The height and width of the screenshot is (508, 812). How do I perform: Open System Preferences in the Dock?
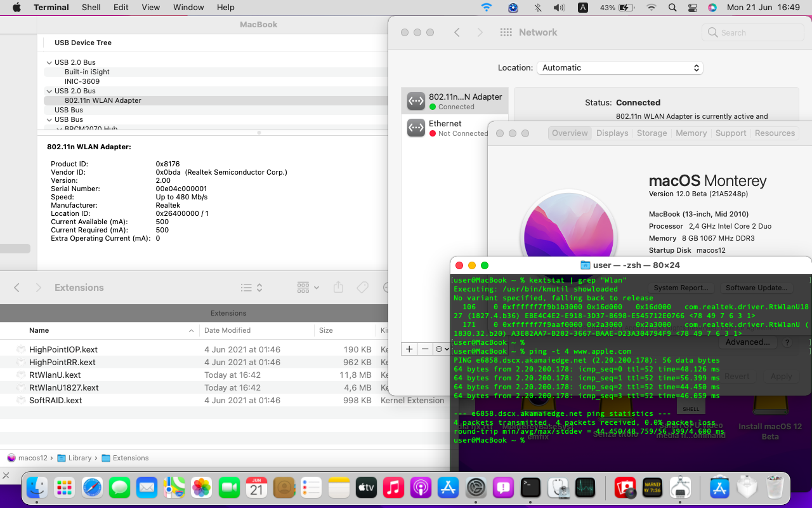pos(476,488)
